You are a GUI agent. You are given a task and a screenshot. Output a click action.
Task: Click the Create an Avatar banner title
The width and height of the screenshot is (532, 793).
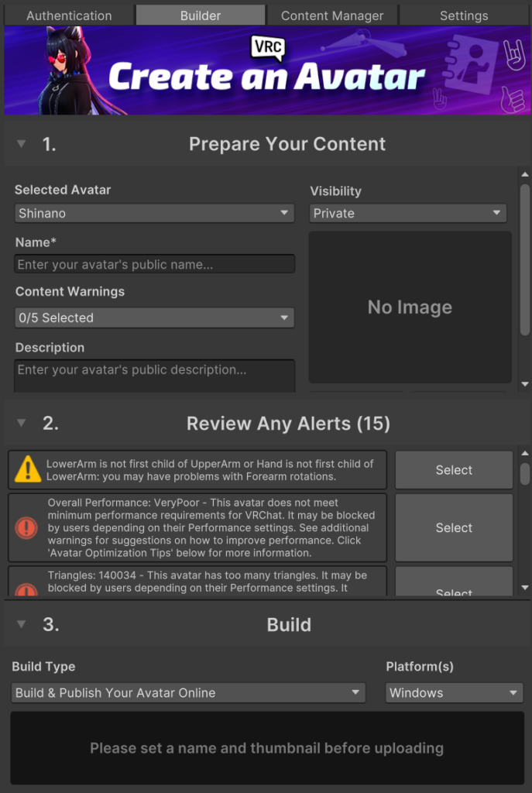click(x=266, y=77)
